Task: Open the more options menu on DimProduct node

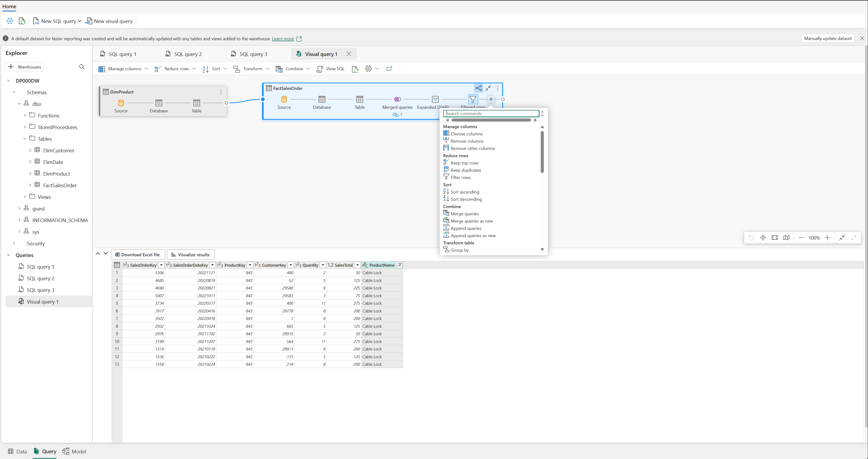Action: tap(220, 92)
